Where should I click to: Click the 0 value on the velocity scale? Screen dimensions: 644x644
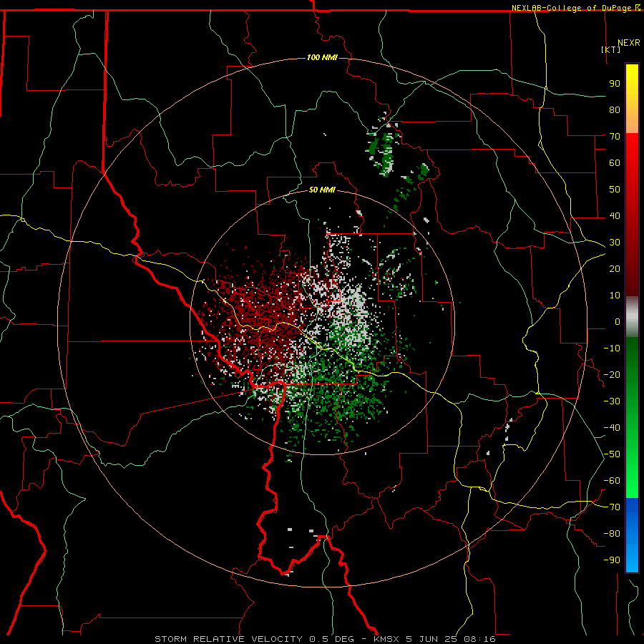pyautogui.click(x=618, y=321)
